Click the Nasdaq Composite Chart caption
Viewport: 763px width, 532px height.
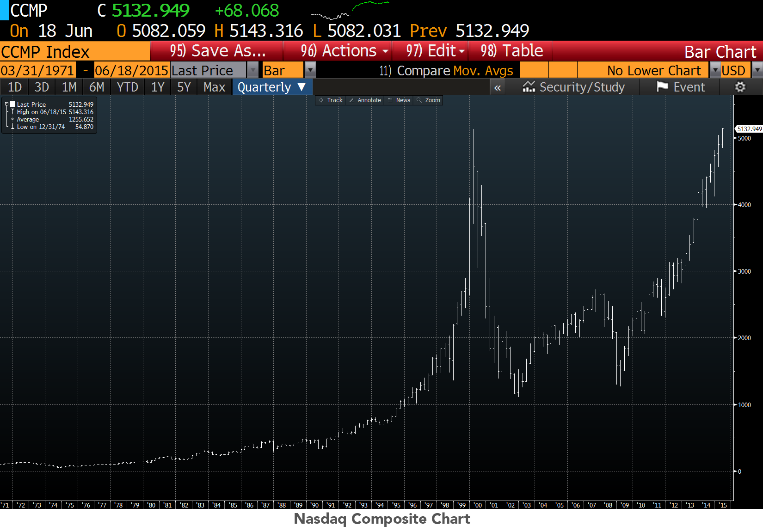tap(382, 519)
